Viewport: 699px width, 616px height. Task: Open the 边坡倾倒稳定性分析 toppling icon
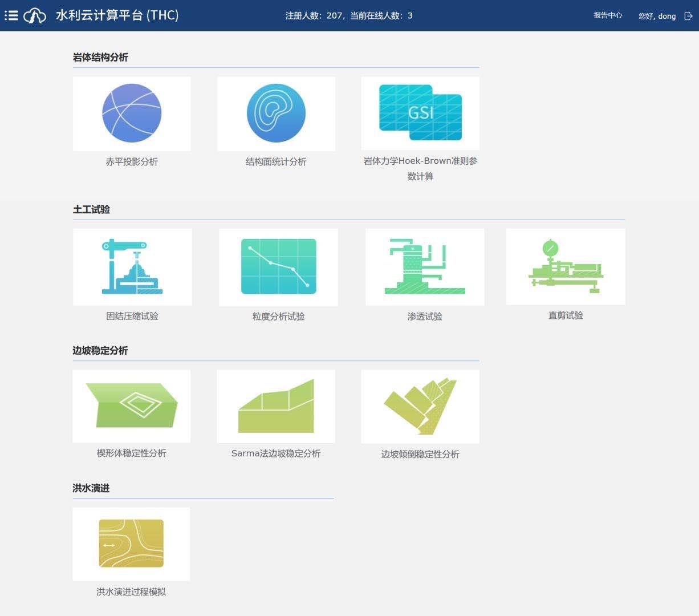click(x=420, y=406)
